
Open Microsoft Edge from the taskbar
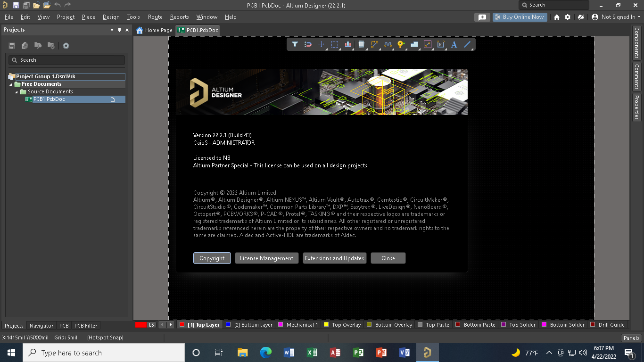point(266,353)
